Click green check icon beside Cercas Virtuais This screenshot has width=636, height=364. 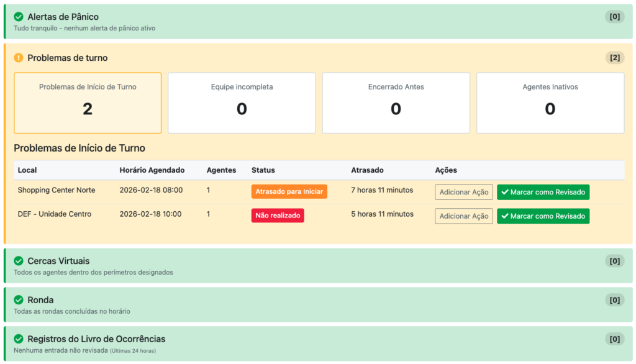[x=19, y=261]
